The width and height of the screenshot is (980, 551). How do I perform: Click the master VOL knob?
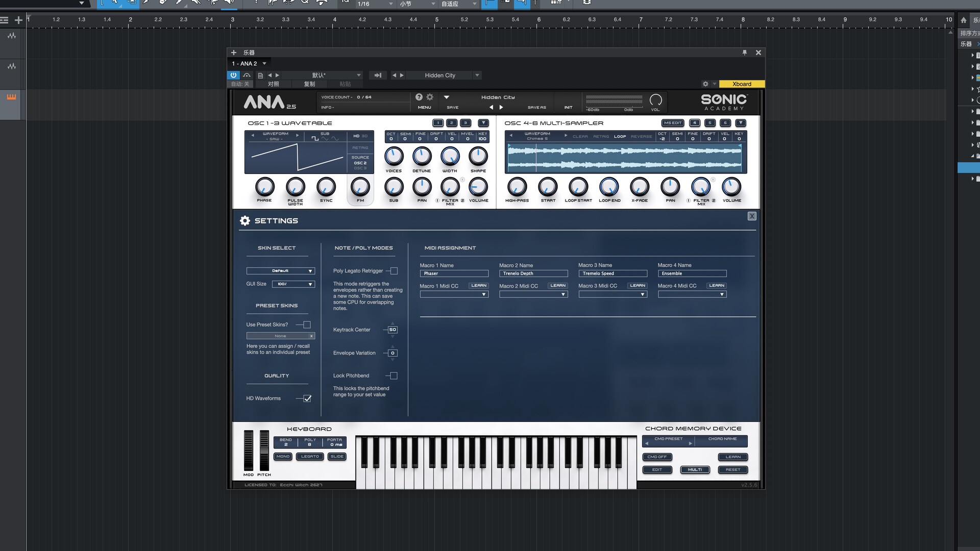[x=655, y=99]
